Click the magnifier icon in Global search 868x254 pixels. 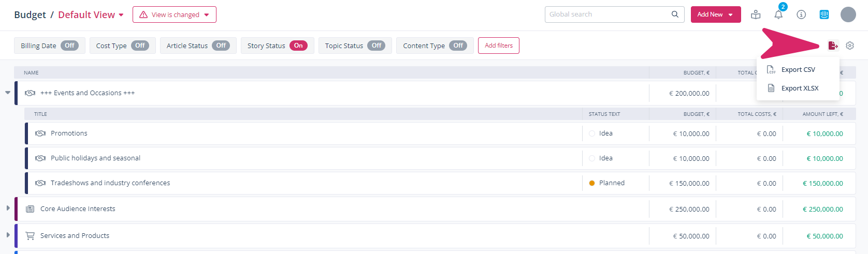pos(675,14)
